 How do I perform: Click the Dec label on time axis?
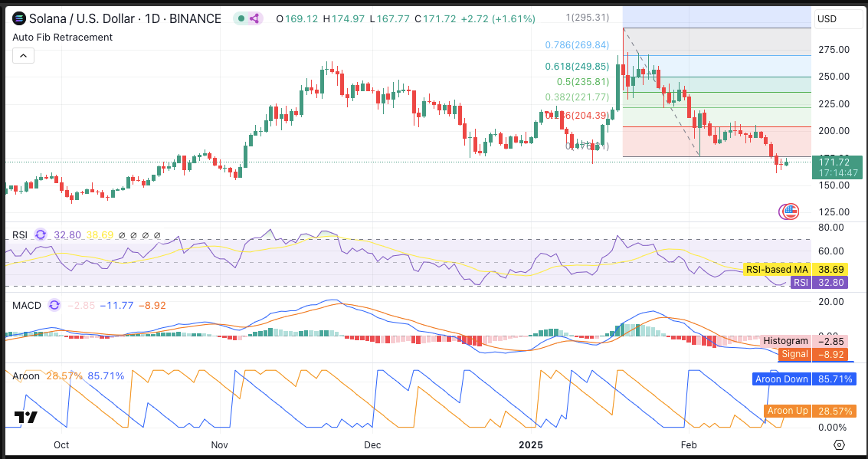pyautogui.click(x=372, y=445)
